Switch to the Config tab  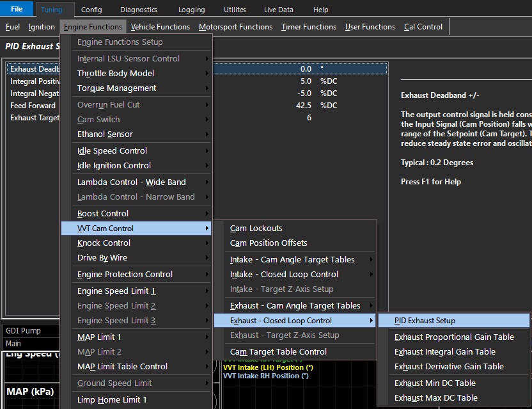[91, 10]
